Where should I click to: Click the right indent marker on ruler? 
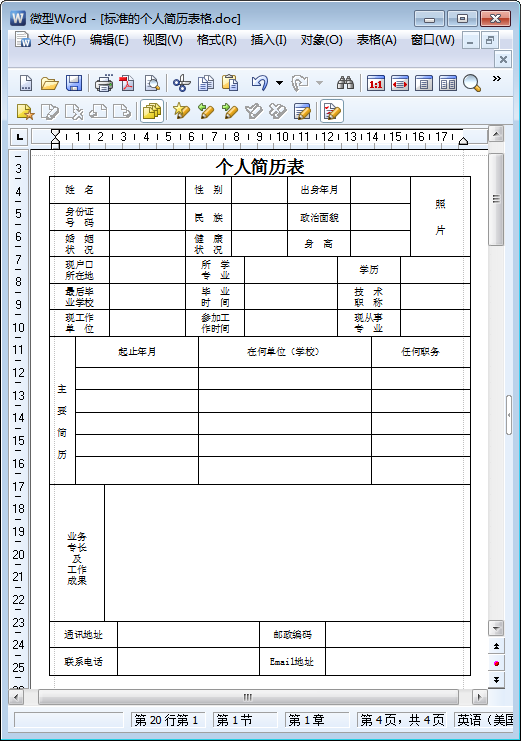(463, 141)
